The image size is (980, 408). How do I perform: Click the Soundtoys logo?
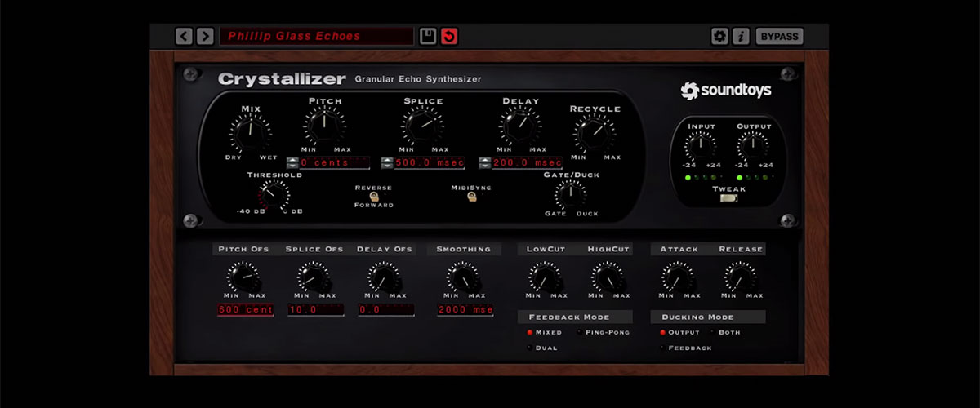tap(726, 91)
